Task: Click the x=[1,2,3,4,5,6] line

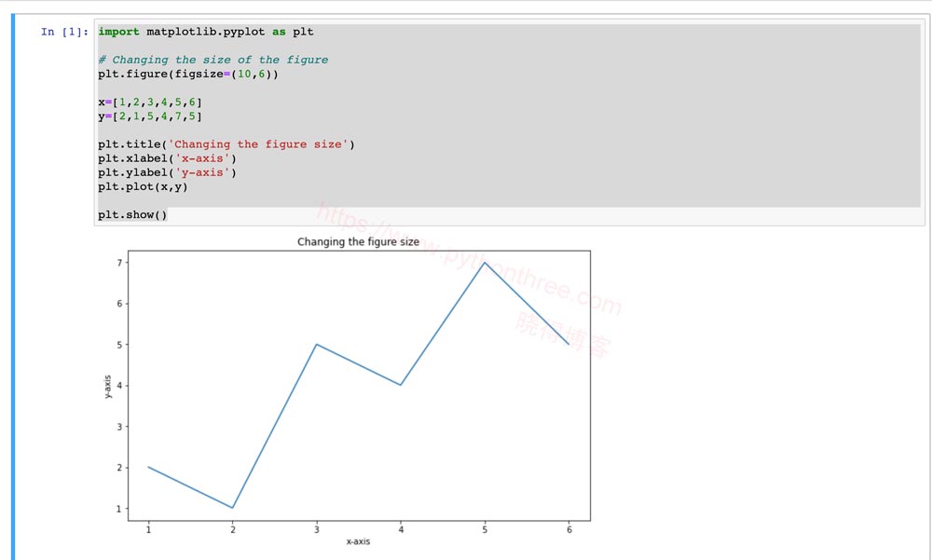Action: tap(150, 102)
